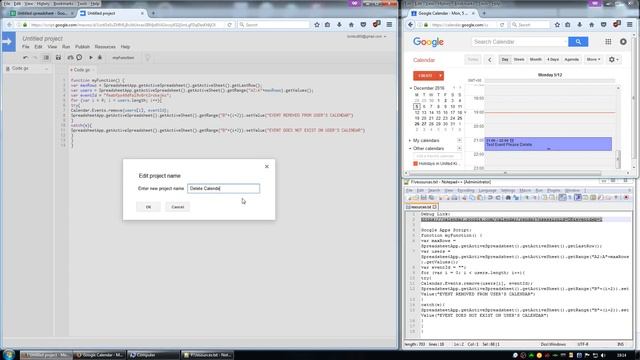
Task: Click the Untitled project title text
Action: click(42, 38)
